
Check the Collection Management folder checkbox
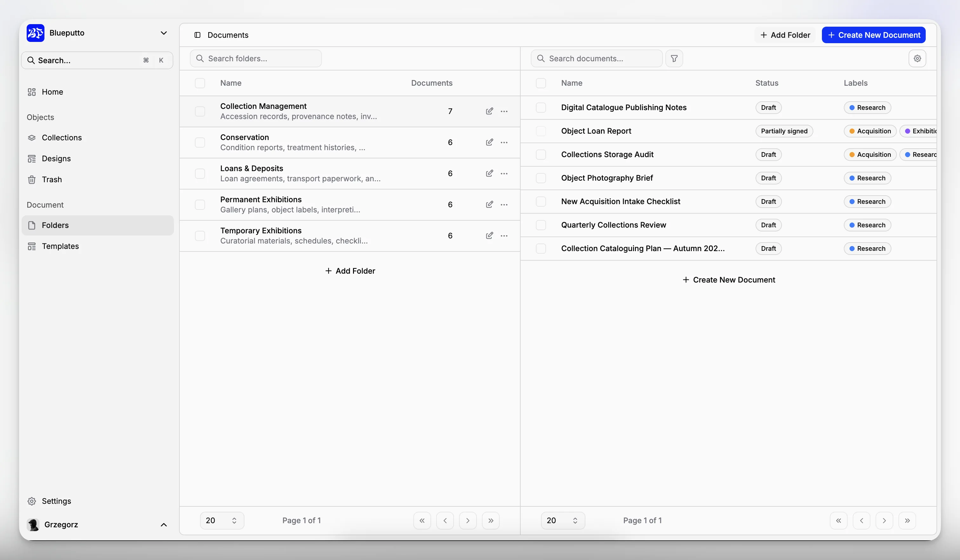click(x=200, y=111)
